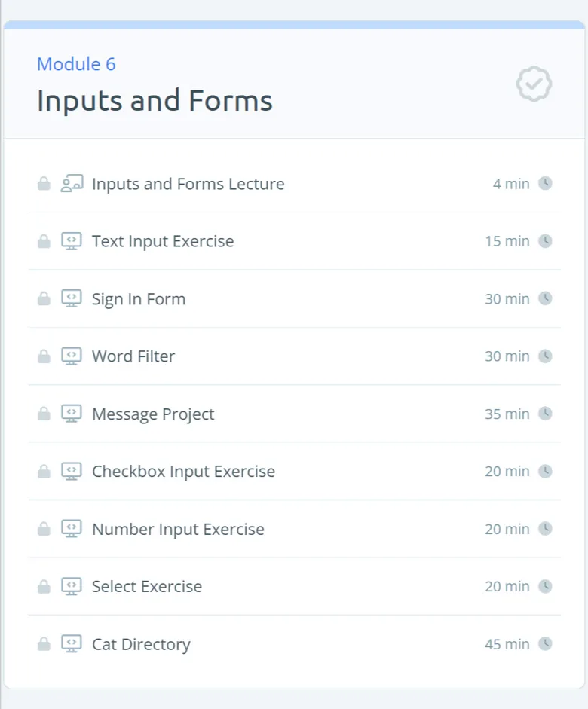The width and height of the screenshot is (588, 709).
Task: Open the Message Project item
Action: point(295,414)
